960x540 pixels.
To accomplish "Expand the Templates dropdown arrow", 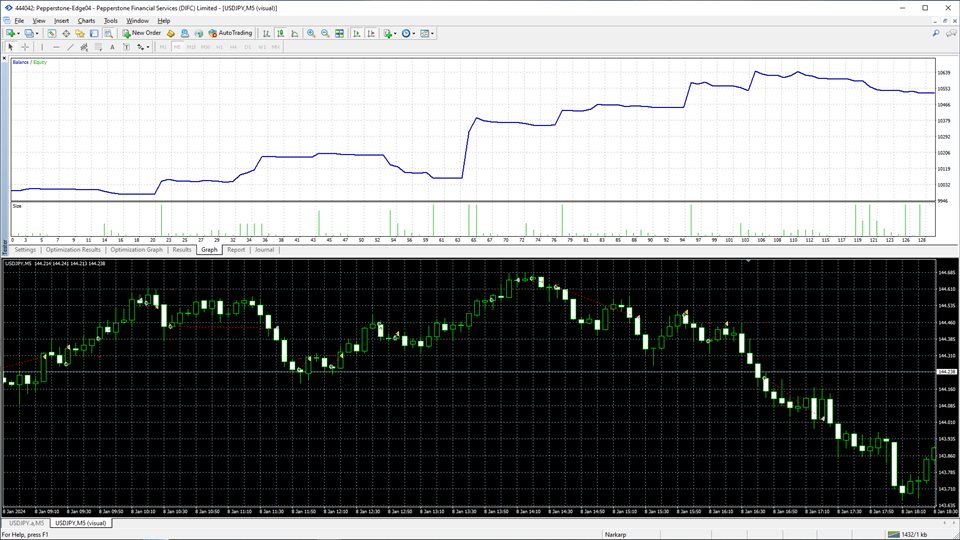I will [x=432, y=34].
